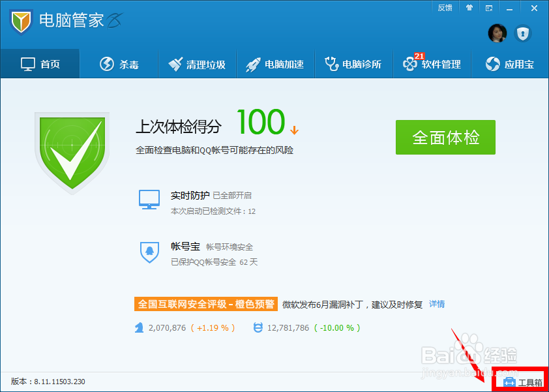Screen dimensions: 549x392
Task: Click the orange 全国互联网安全评级 banner
Action: [206, 304]
